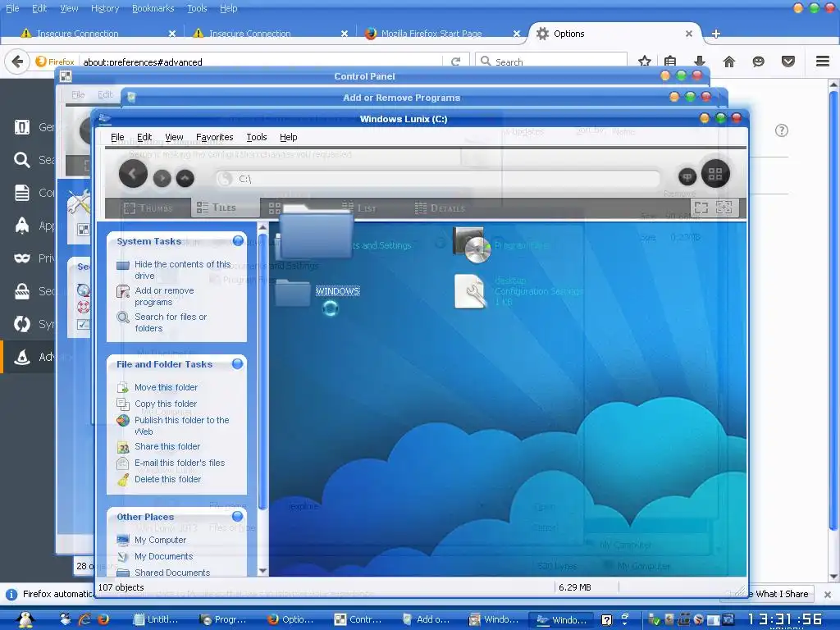Click E-mail this folder's files link
Viewport: 840px width, 630px height.
coord(180,463)
